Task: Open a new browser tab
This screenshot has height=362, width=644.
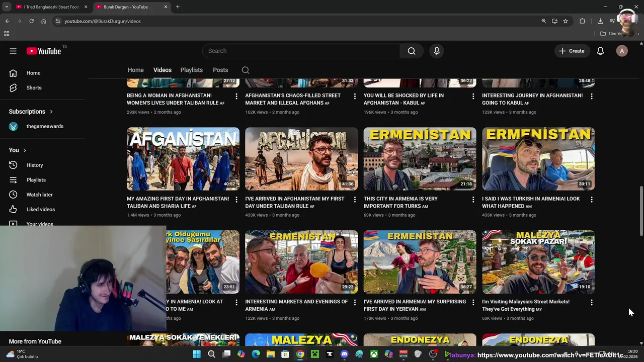Action: pyautogui.click(x=178, y=7)
